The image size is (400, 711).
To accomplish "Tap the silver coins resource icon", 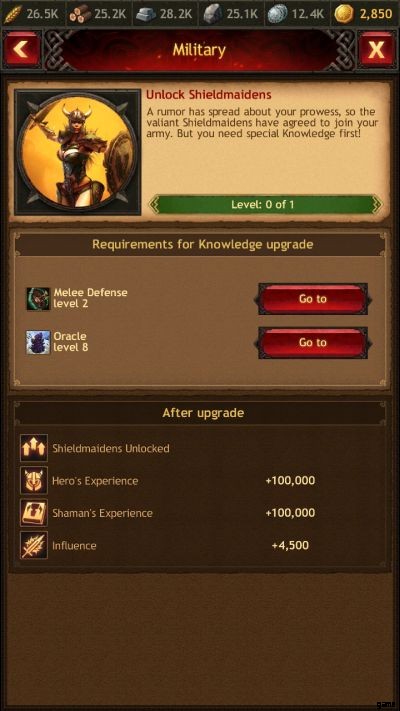I will (x=277, y=14).
